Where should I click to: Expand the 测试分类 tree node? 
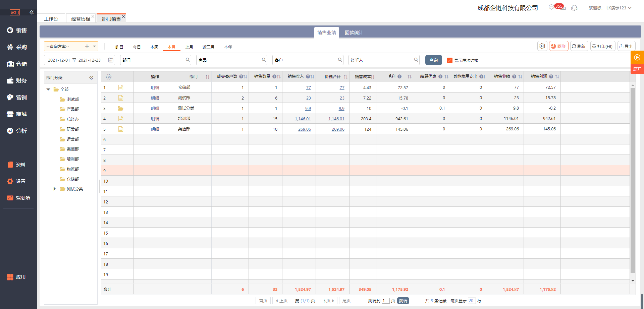(55, 189)
